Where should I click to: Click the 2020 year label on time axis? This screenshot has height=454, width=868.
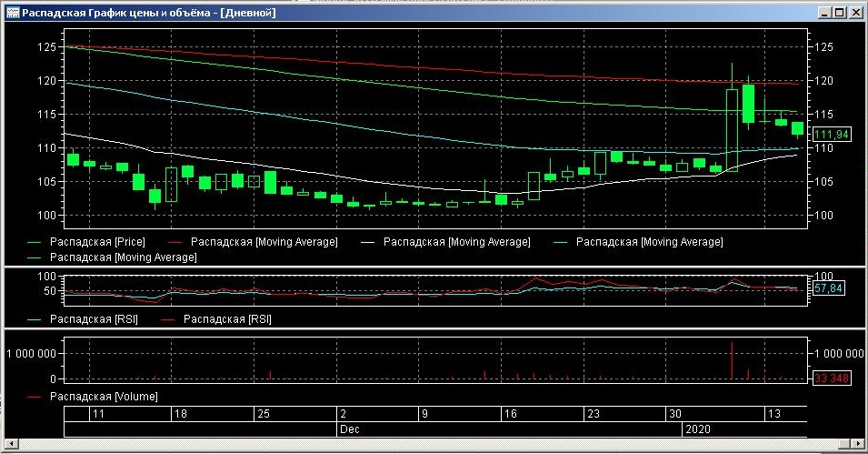697,429
